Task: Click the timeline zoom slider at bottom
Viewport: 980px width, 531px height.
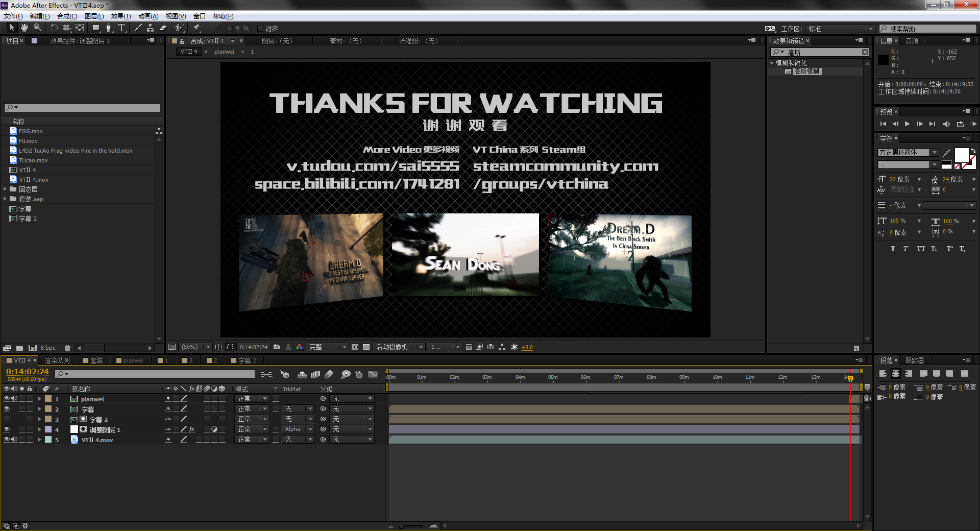Action: click(412, 526)
